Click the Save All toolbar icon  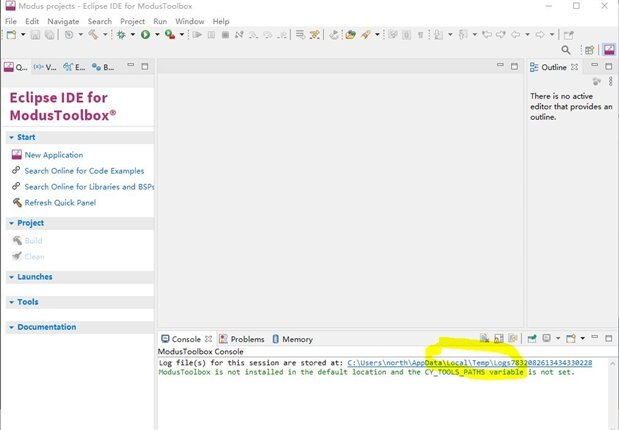[x=49, y=35]
